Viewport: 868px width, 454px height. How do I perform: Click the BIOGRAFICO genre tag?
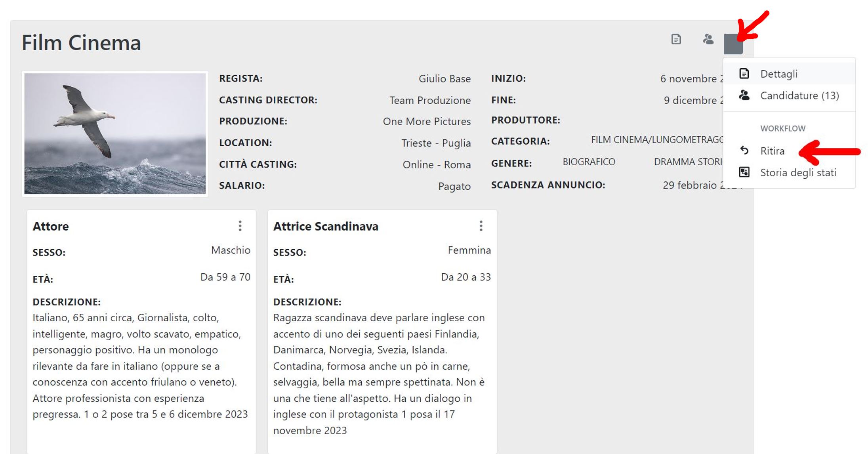tap(589, 162)
